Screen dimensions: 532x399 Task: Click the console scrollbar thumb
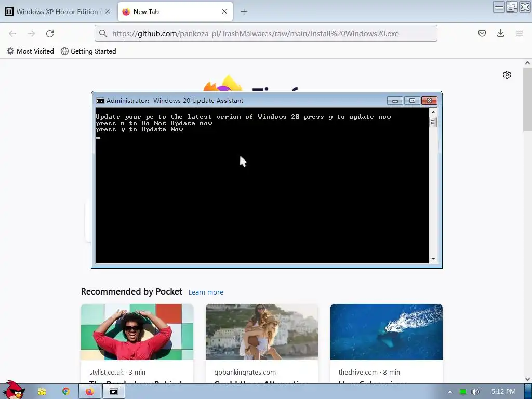point(433,122)
